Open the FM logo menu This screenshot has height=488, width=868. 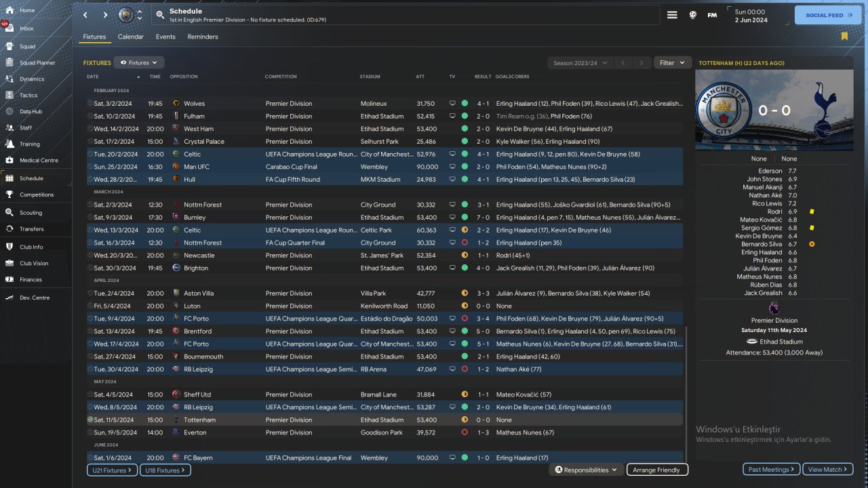click(x=712, y=15)
